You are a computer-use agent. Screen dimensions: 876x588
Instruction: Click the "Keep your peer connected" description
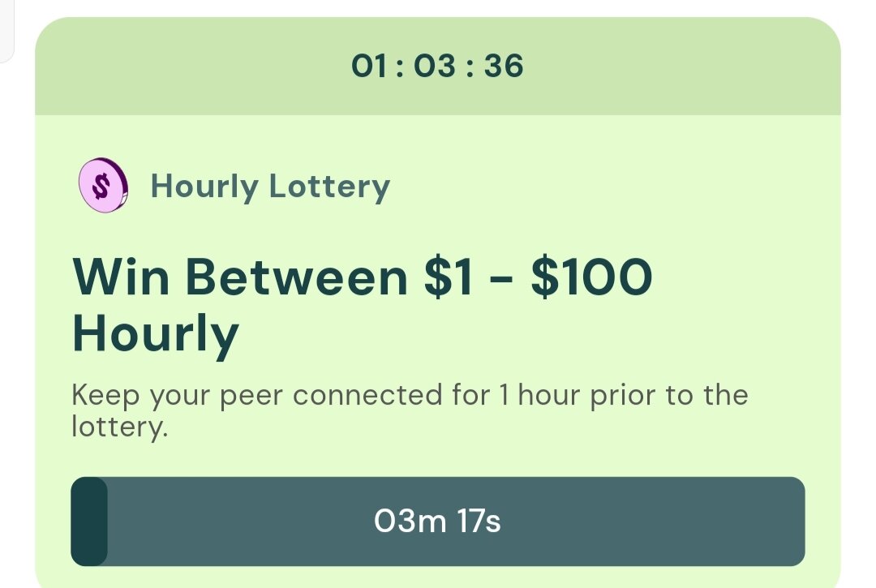pyautogui.click(x=410, y=396)
